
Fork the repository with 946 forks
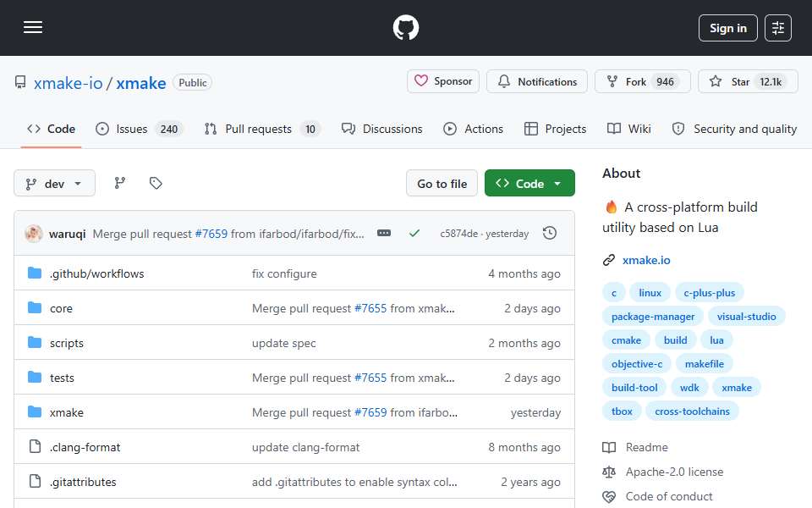pos(642,81)
